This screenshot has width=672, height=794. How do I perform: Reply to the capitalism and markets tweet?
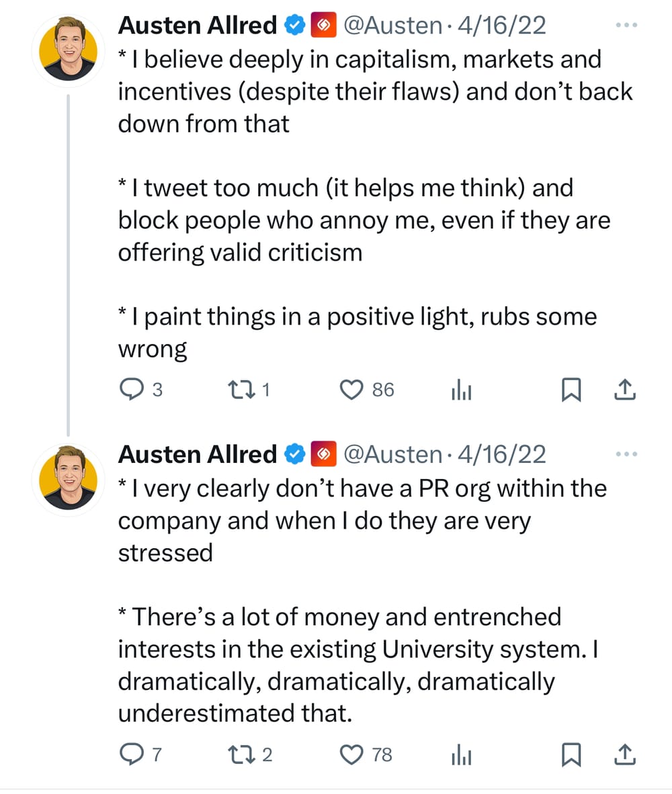pos(131,389)
